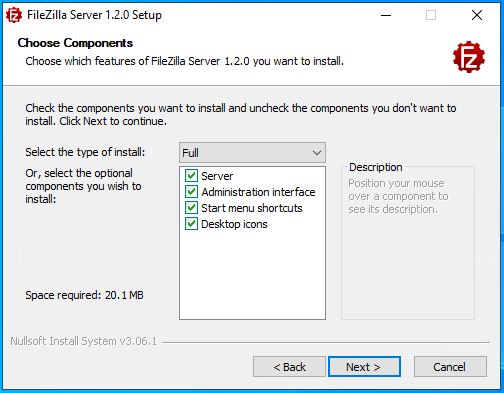Close the FileZilla Server Setup window

click(477, 15)
